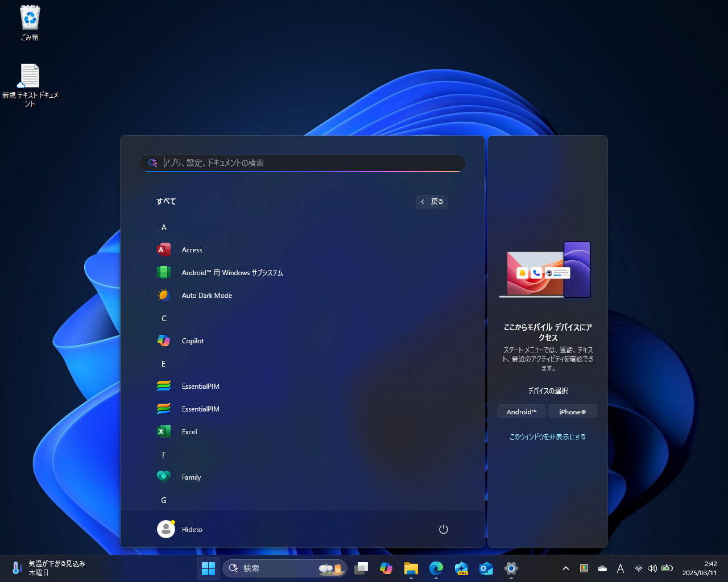
Task: Open the clock showing 2:42 2025/03/11
Action: click(700, 568)
